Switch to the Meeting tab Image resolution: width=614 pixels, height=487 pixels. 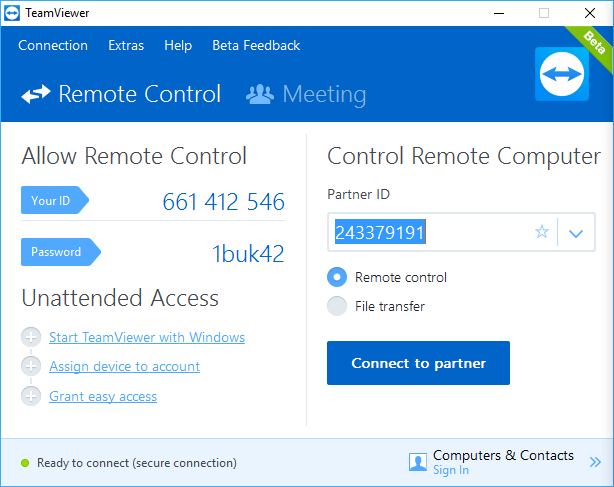tap(306, 94)
